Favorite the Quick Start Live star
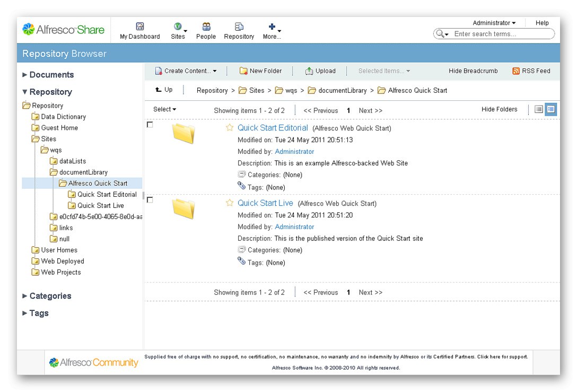 (x=230, y=203)
